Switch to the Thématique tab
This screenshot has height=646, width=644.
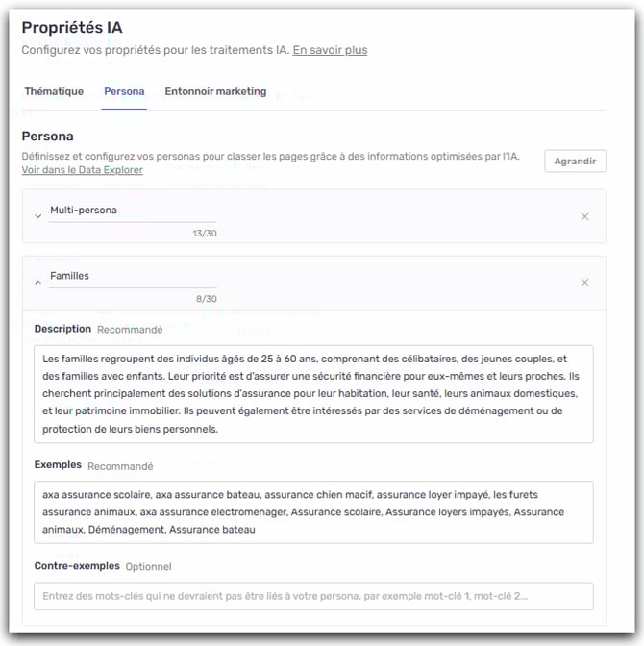point(54,92)
